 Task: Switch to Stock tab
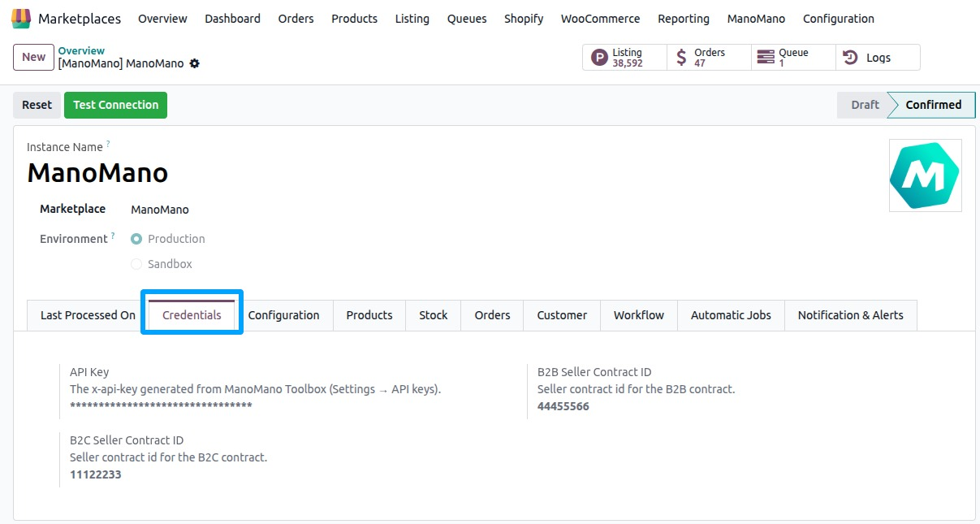pos(434,315)
